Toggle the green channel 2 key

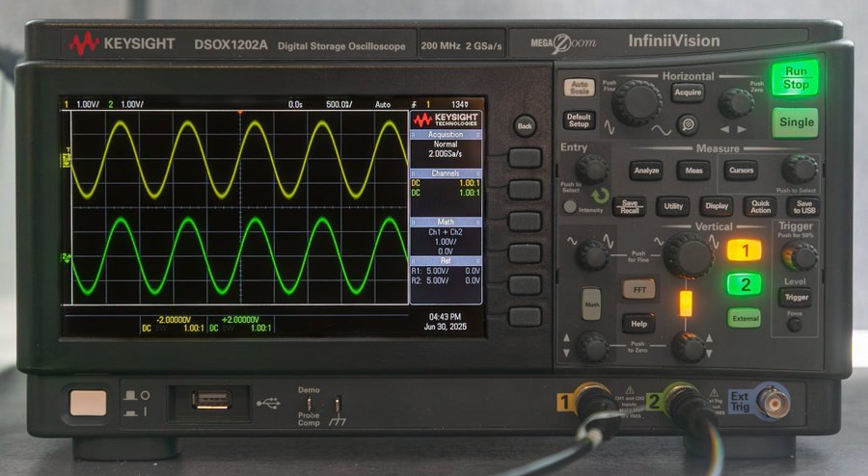pyautogui.click(x=745, y=284)
